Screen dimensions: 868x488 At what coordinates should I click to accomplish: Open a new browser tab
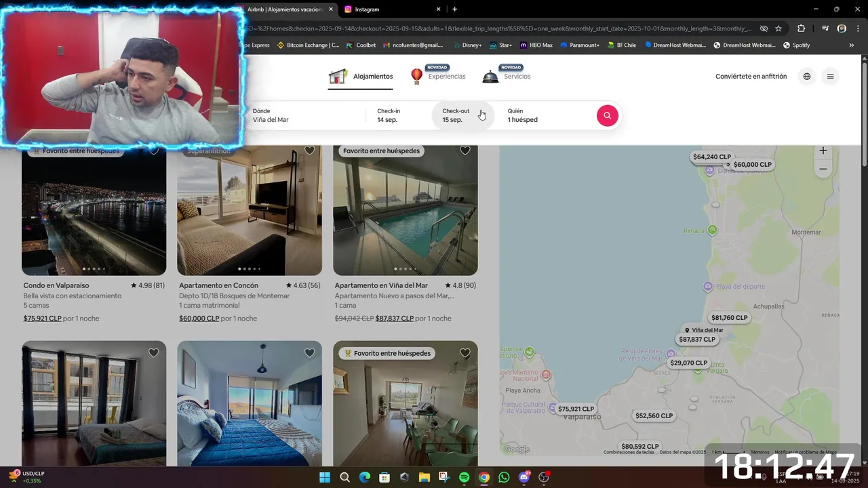pos(454,9)
